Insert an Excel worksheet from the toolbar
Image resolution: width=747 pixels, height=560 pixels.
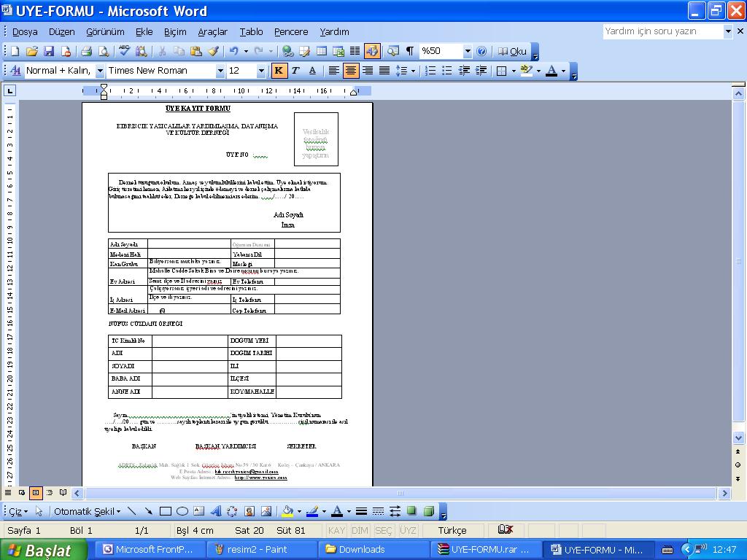(x=338, y=51)
